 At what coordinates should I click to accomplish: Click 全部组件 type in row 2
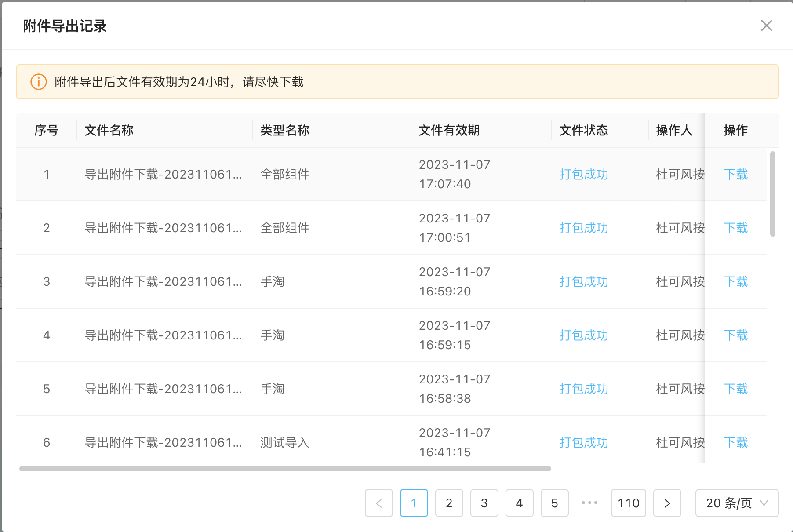[x=285, y=228]
